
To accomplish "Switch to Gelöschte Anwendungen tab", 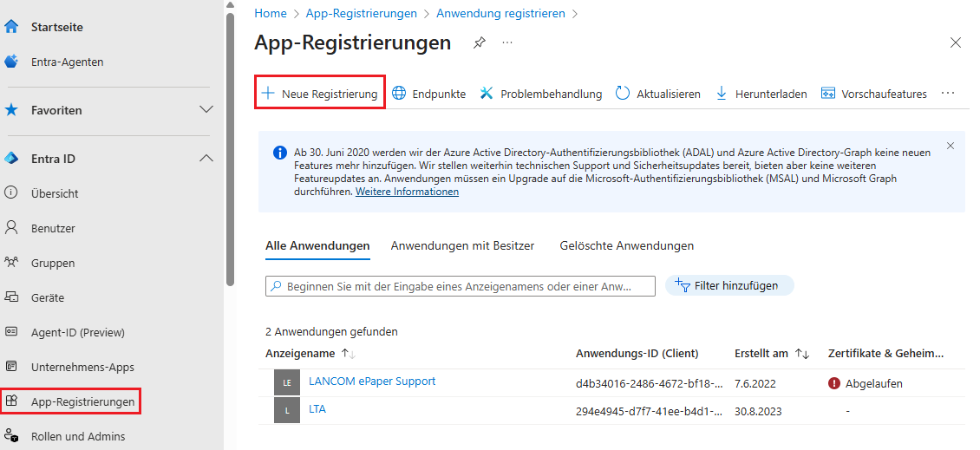I will point(626,245).
